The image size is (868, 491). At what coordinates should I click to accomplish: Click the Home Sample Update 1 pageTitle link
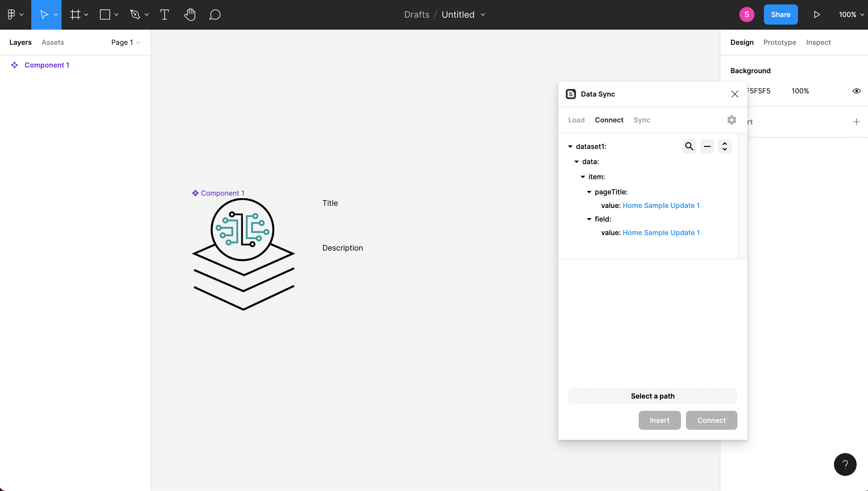[x=661, y=205]
